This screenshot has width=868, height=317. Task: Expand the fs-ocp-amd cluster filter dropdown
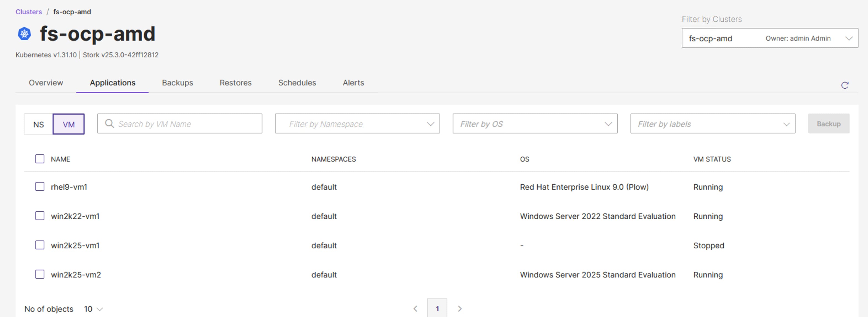[x=770, y=38]
